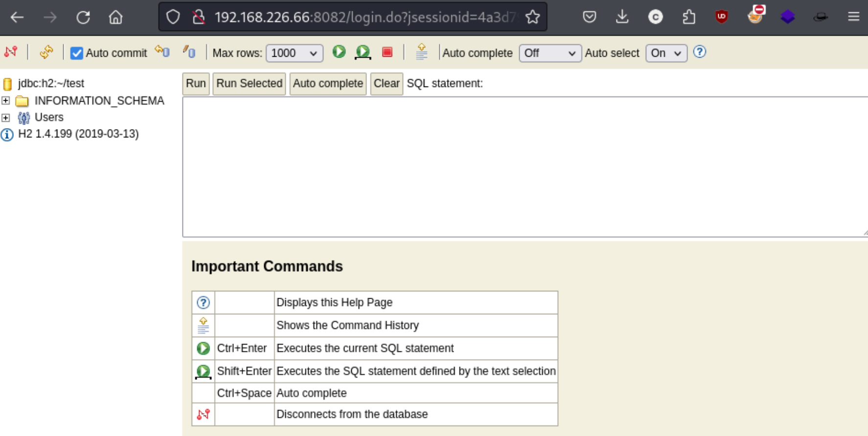Click the Command History icon in the help table
Viewport: 868px width, 436px height.
pyautogui.click(x=203, y=326)
